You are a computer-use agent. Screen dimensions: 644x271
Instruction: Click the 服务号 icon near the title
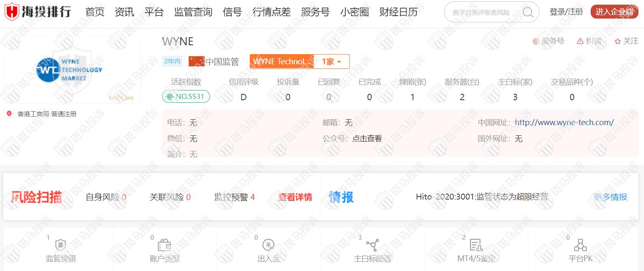point(536,41)
